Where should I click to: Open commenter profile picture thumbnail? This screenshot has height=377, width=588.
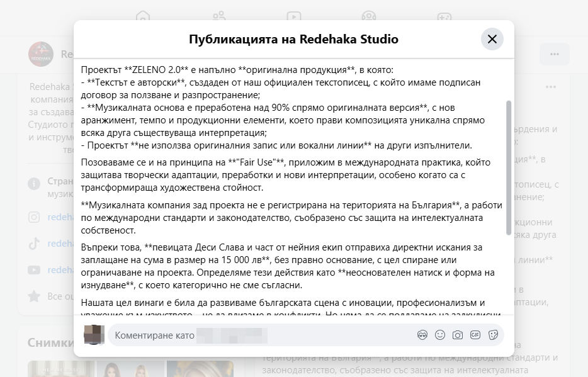[x=94, y=335]
